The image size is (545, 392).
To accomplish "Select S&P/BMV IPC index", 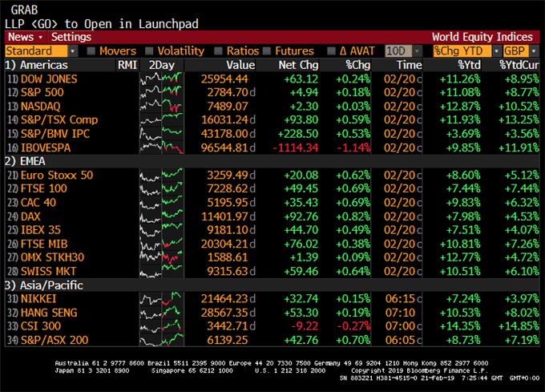I will click(55, 134).
